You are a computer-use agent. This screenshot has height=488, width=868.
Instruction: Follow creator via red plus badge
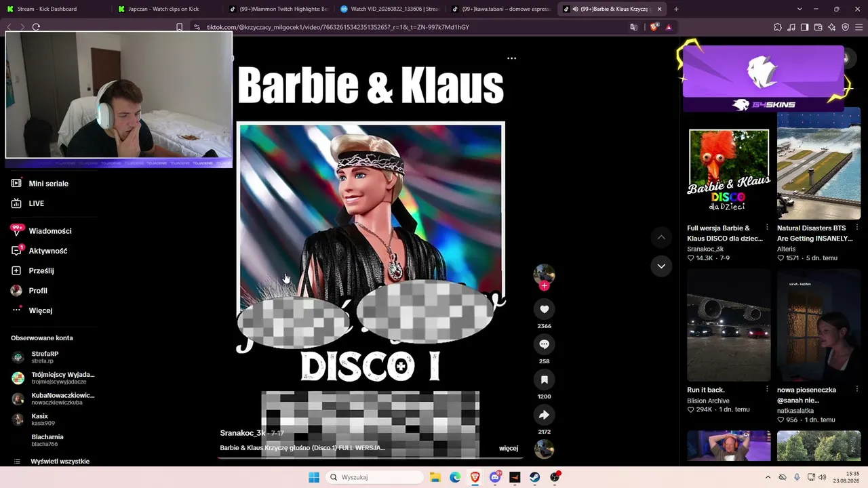[544, 286]
